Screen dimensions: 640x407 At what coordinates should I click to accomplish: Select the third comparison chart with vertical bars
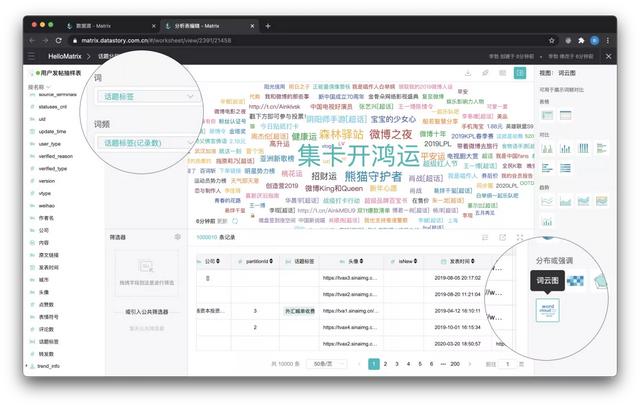click(584, 148)
